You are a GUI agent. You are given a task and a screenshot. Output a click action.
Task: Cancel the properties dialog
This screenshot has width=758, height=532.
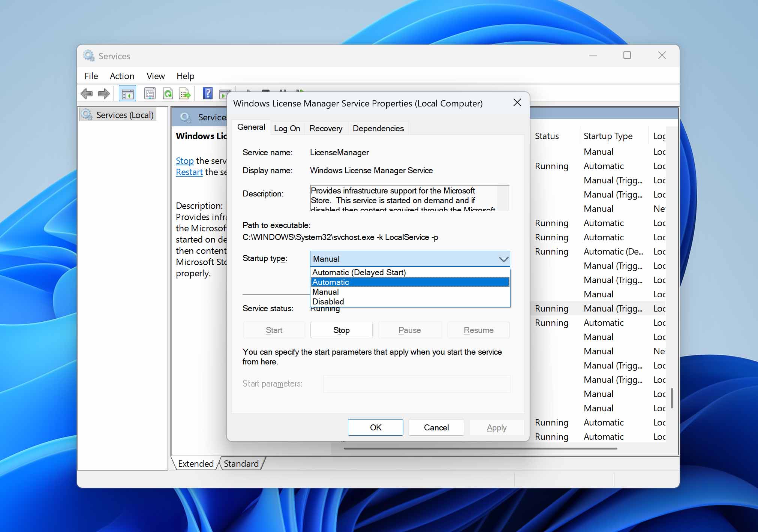pos(436,427)
